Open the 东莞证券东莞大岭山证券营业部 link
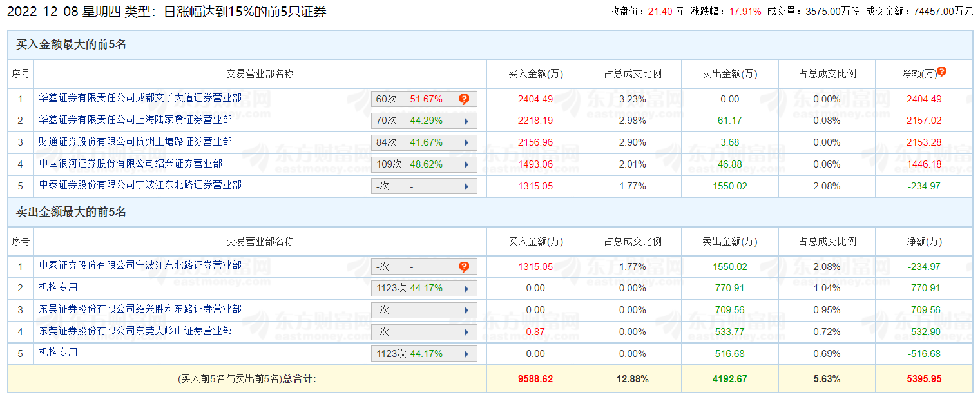 (x=135, y=331)
